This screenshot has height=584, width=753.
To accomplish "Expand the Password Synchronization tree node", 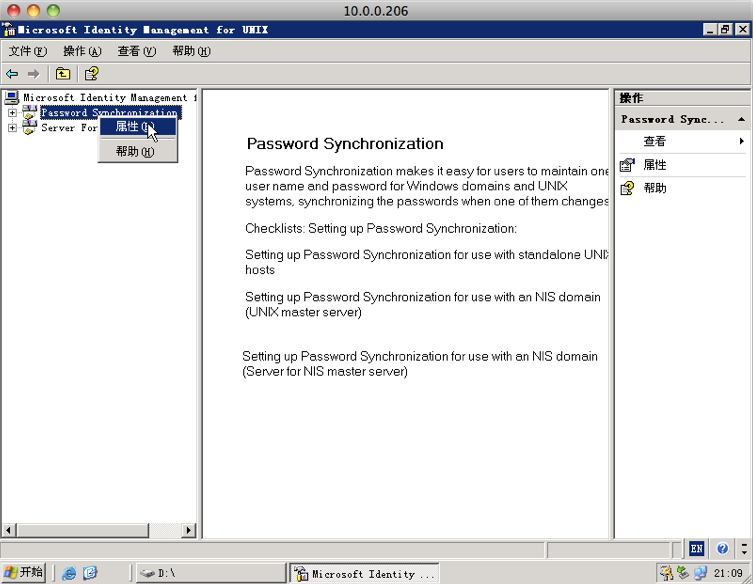I will tap(12, 113).
